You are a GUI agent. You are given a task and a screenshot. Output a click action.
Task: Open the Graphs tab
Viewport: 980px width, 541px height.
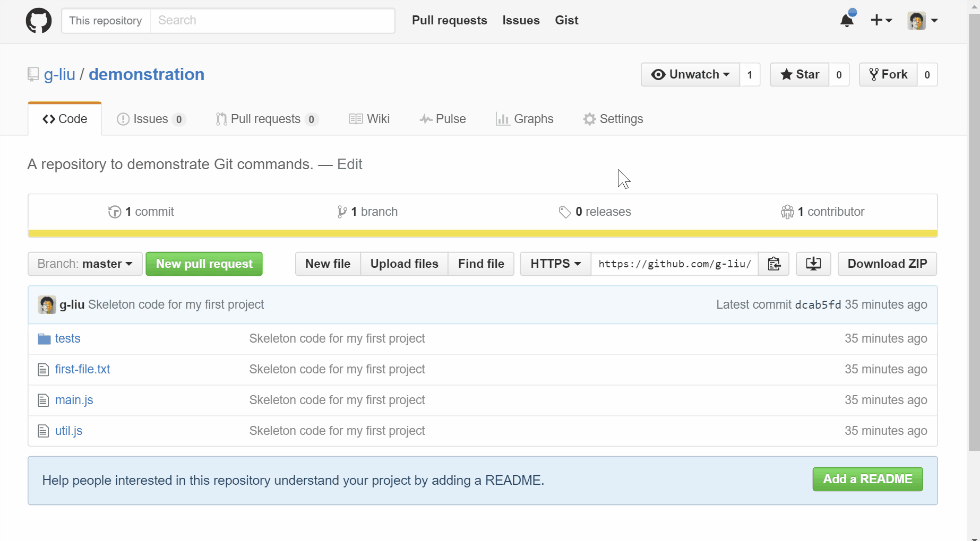(525, 119)
